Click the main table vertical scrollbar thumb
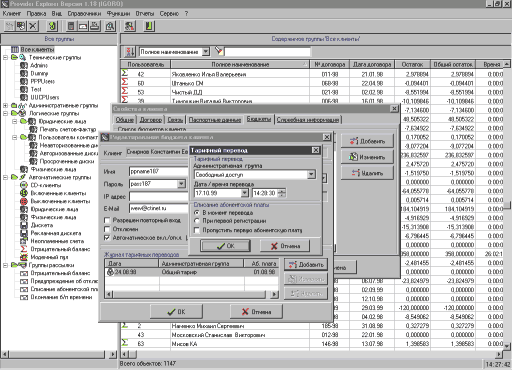Screen dimensions: 512x370 (507, 205)
